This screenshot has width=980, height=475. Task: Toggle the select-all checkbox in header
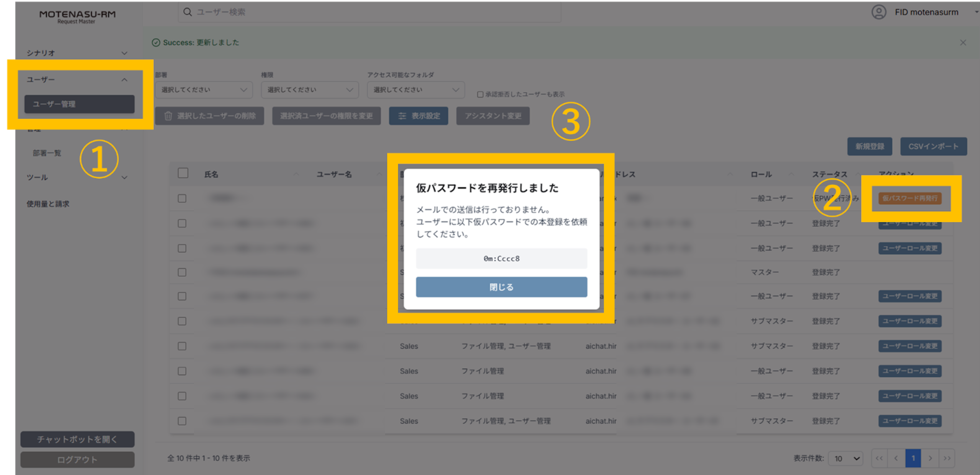point(183,173)
